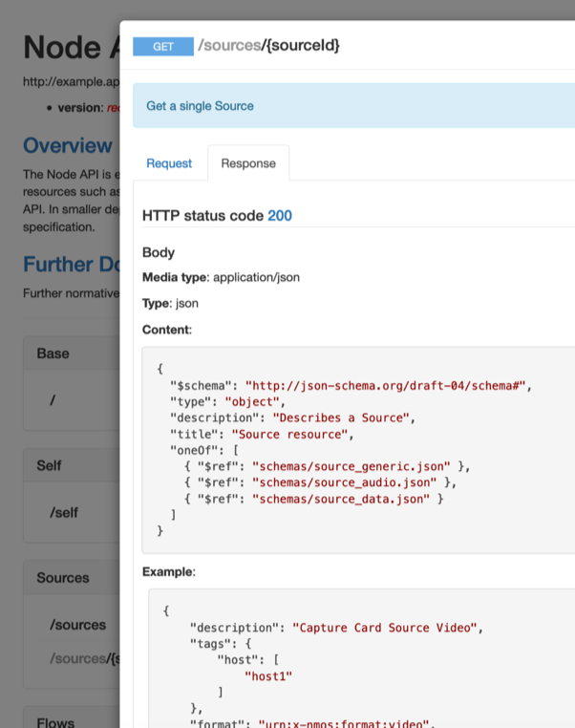The height and width of the screenshot is (728, 575).
Task: Switch to the Request tab
Action: point(169,163)
